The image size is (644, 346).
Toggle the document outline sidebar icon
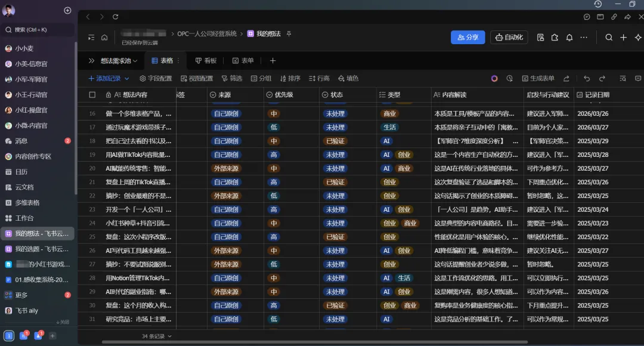[x=91, y=38]
